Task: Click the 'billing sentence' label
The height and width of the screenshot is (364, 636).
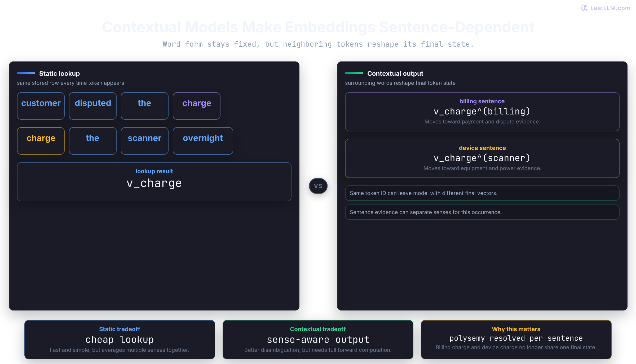Action: (x=482, y=101)
